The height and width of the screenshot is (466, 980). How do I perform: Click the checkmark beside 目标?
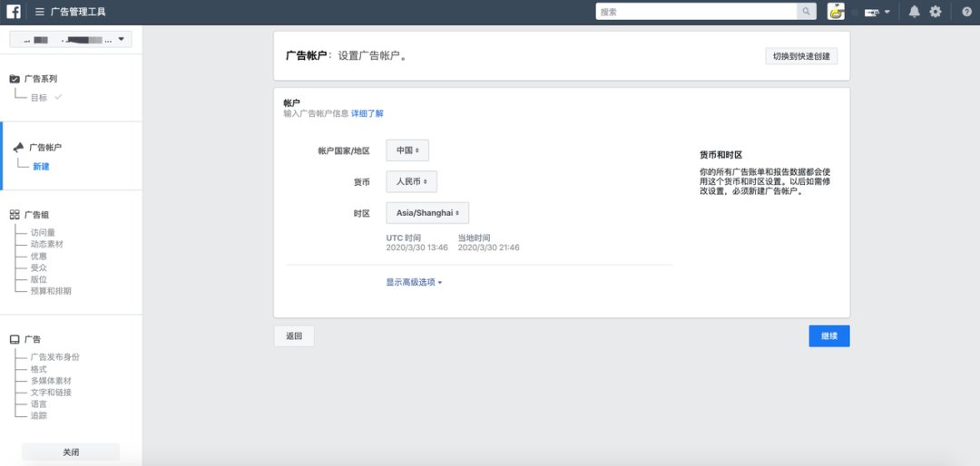pyautogui.click(x=58, y=97)
